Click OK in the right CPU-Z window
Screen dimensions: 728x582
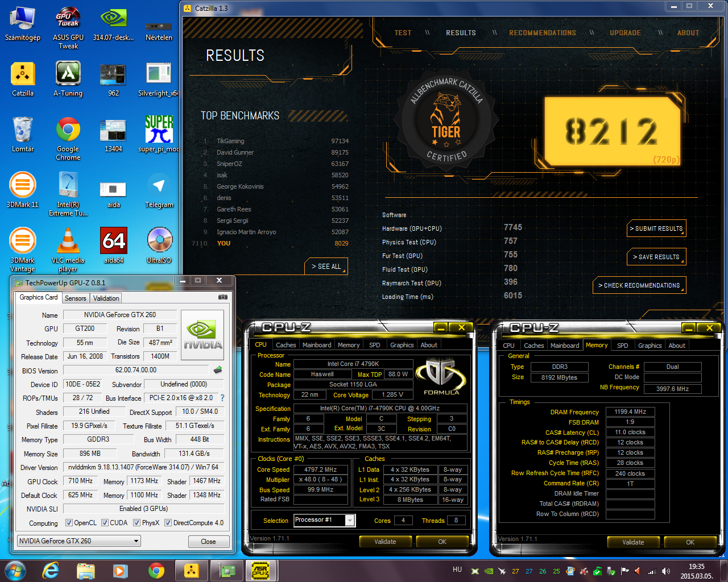[690, 542]
